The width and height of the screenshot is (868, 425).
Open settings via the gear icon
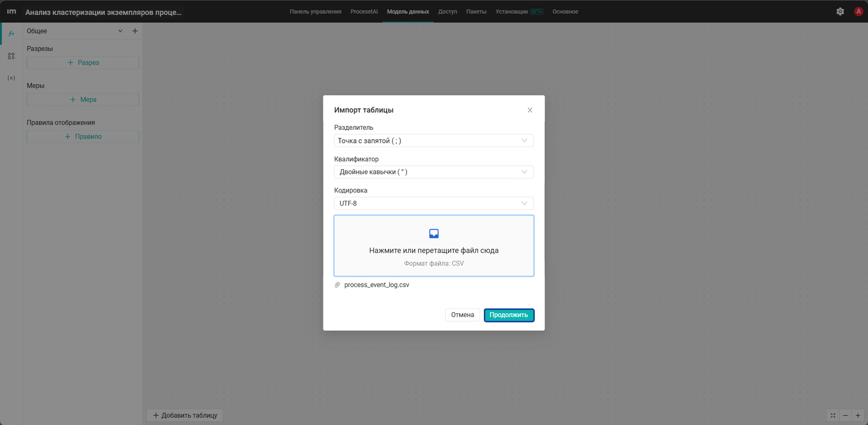(840, 12)
